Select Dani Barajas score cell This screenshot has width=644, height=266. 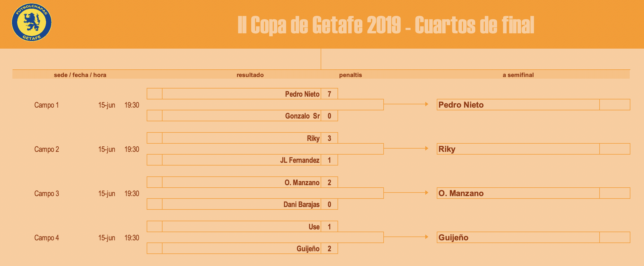329,204
